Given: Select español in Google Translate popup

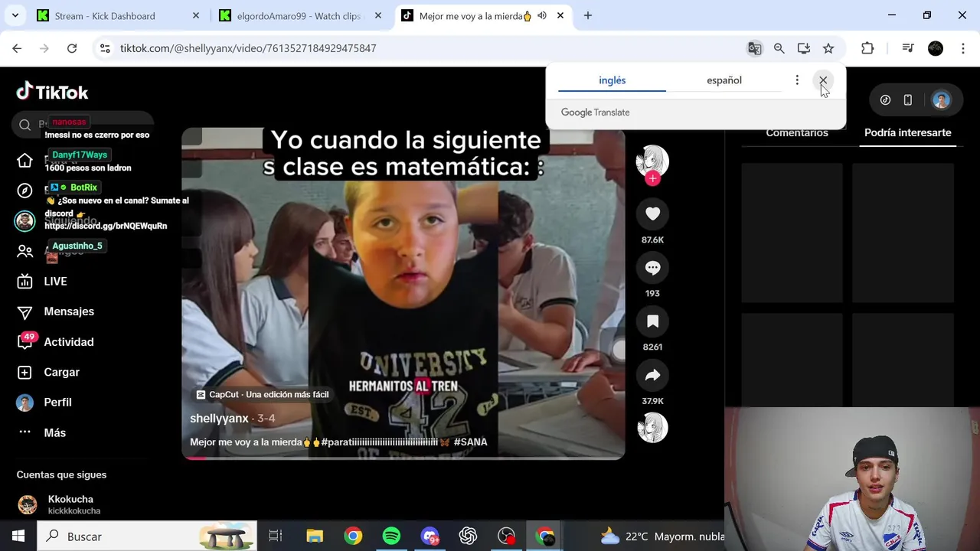Looking at the screenshot, I should click(x=724, y=80).
